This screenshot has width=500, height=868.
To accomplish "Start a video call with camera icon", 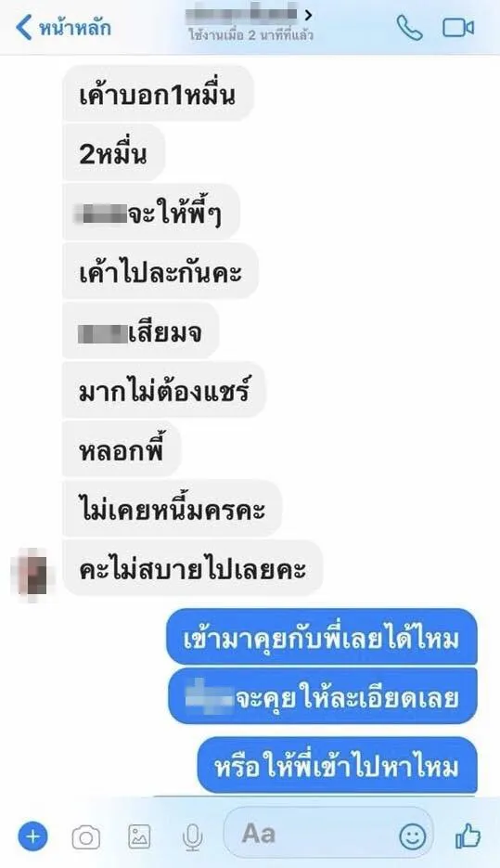I will tap(458, 28).
